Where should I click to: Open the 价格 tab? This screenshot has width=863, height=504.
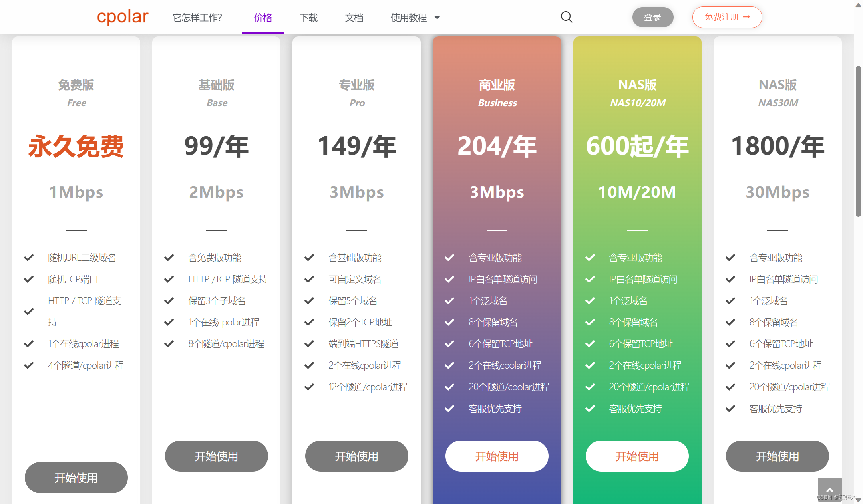pyautogui.click(x=263, y=18)
